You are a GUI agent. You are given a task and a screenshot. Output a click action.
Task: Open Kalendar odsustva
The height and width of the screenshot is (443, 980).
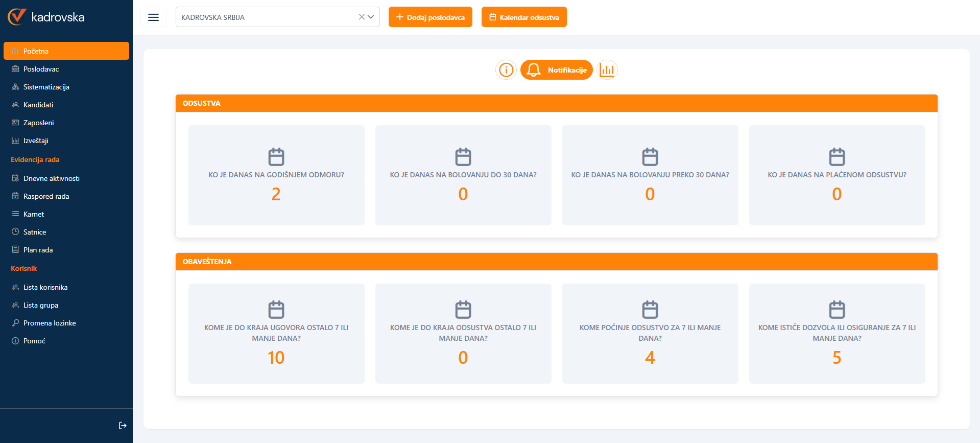click(x=524, y=17)
